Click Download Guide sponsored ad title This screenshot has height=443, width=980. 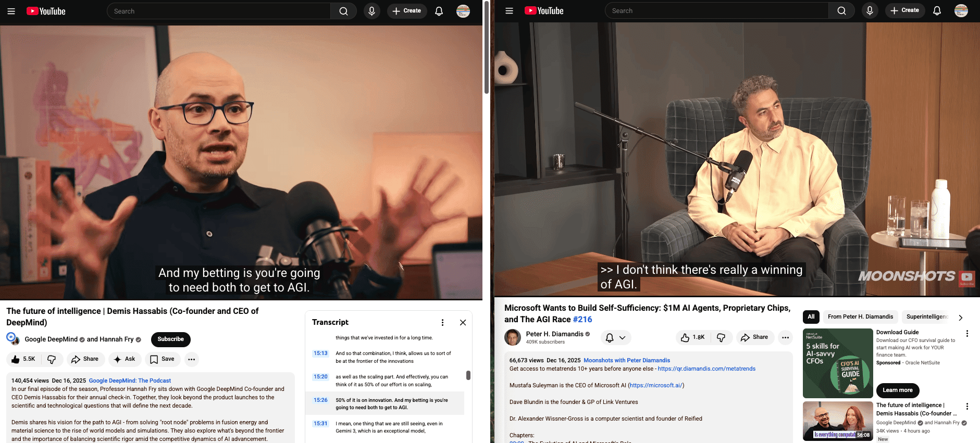coord(897,332)
